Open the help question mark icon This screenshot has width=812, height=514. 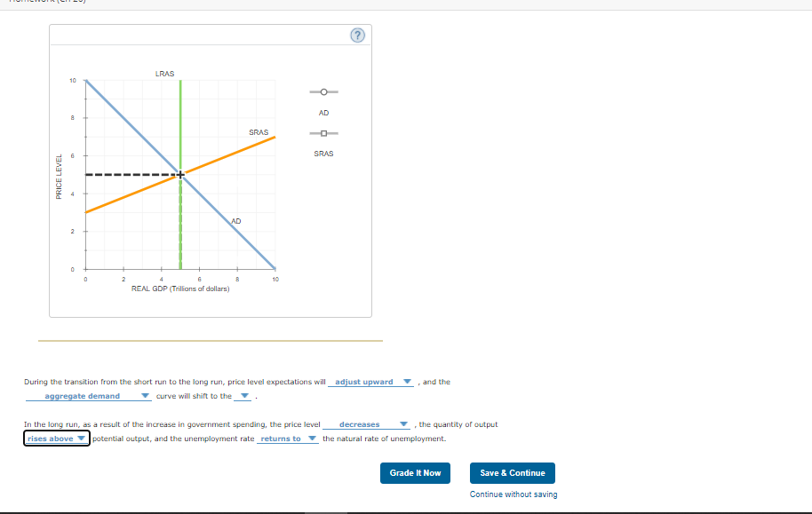(356, 35)
